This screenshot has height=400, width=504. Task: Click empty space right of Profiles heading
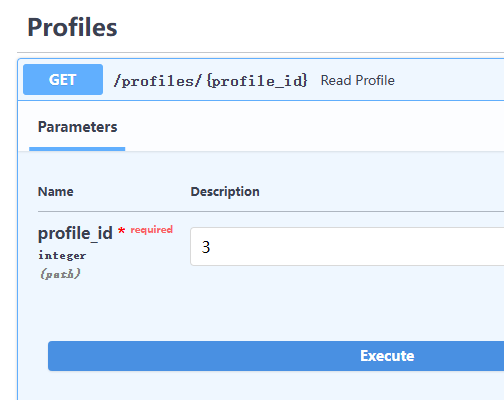coord(310,27)
